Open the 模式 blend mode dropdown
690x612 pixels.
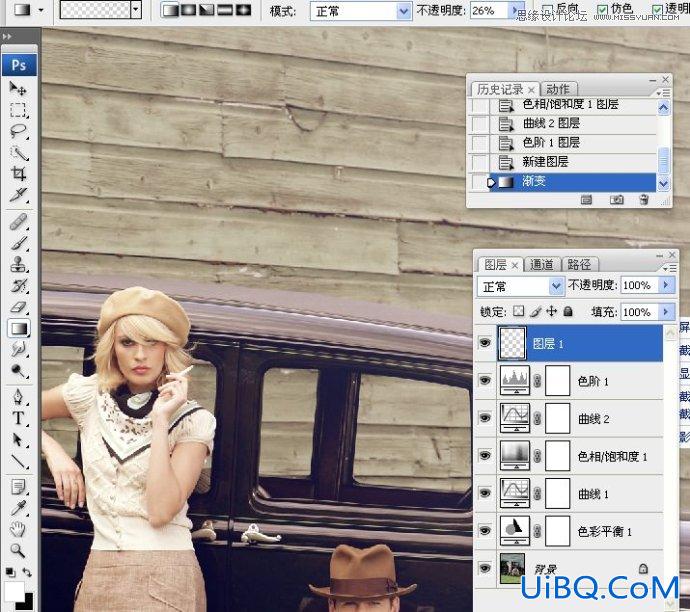click(x=360, y=11)
